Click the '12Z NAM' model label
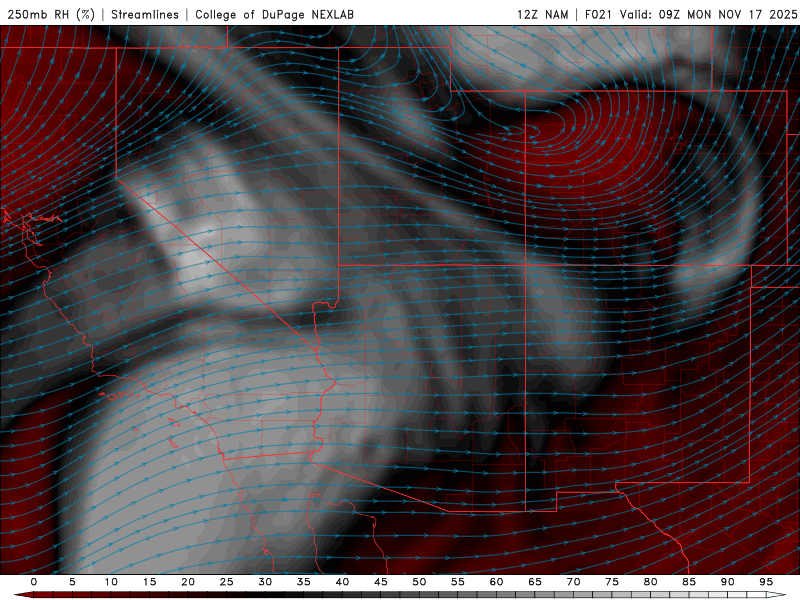The height and width of the screenshot is (600, 800). click(x=542, y=14)
